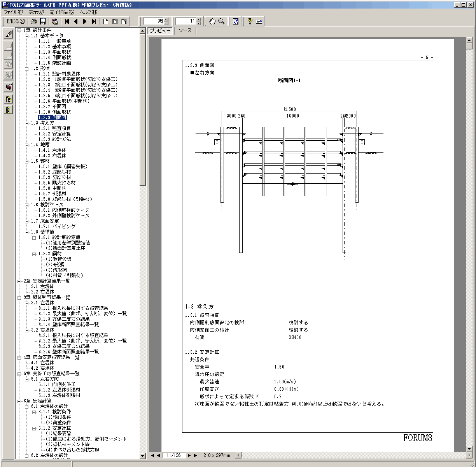Open the ファイル(F) menu
The height and width of the screenshot is (467, 476).
point(14,12)
